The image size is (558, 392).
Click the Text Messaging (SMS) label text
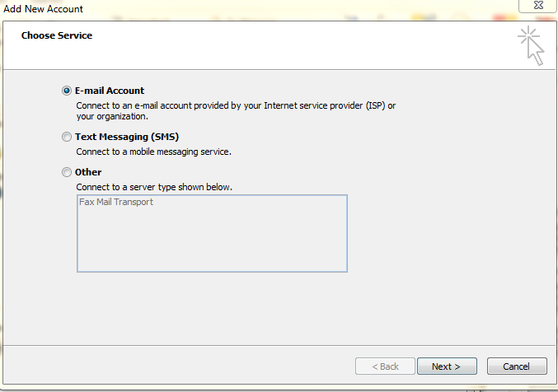pos(127,137)
